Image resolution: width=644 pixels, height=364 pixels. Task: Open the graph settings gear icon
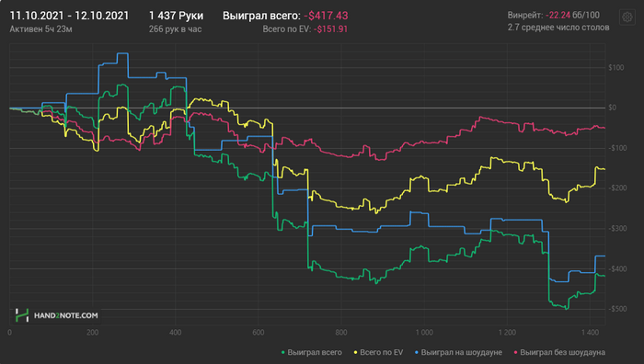coord(627,17)
